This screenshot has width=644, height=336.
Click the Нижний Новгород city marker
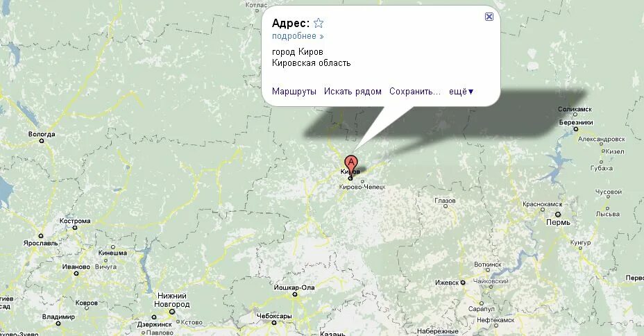point(172,312)
